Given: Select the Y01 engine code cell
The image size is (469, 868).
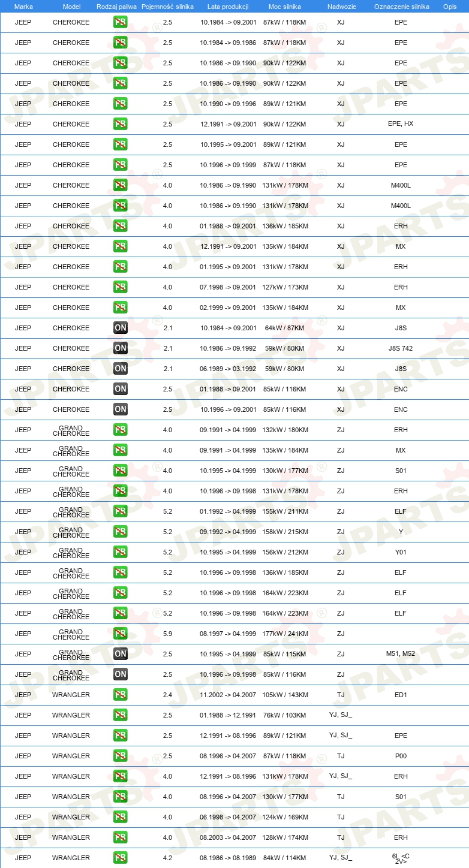Looking at the screenshot, I should tap(401, 552).
